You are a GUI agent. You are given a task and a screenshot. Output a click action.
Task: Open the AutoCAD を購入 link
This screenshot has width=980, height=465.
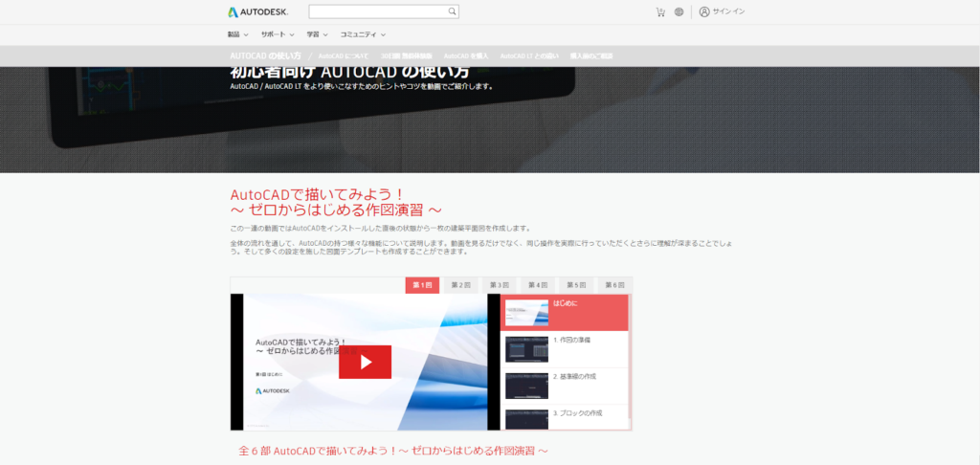coord(466,56)
